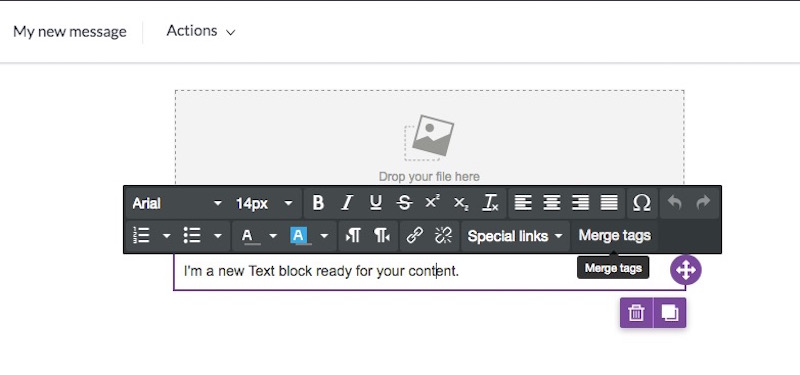800x375 pixels.
Task: Set left-to-right text direction
Action: tap(353, 236)
